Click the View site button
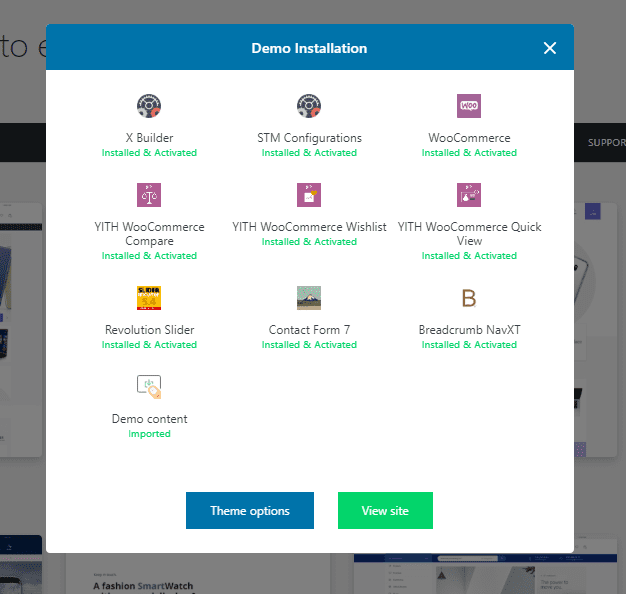Viewport: 626px width, 594px height. (385, 510)
